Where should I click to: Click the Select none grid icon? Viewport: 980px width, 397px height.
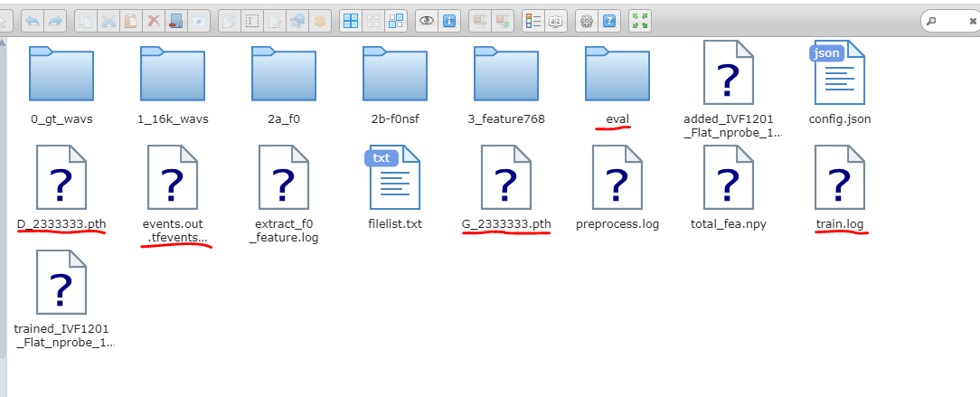click(373, 22)
